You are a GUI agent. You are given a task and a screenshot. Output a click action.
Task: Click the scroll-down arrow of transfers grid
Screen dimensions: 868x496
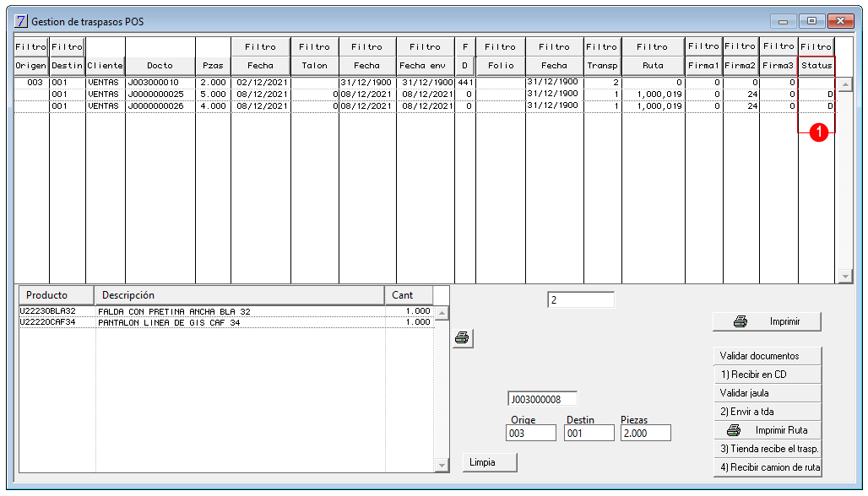tap(845, 276)
